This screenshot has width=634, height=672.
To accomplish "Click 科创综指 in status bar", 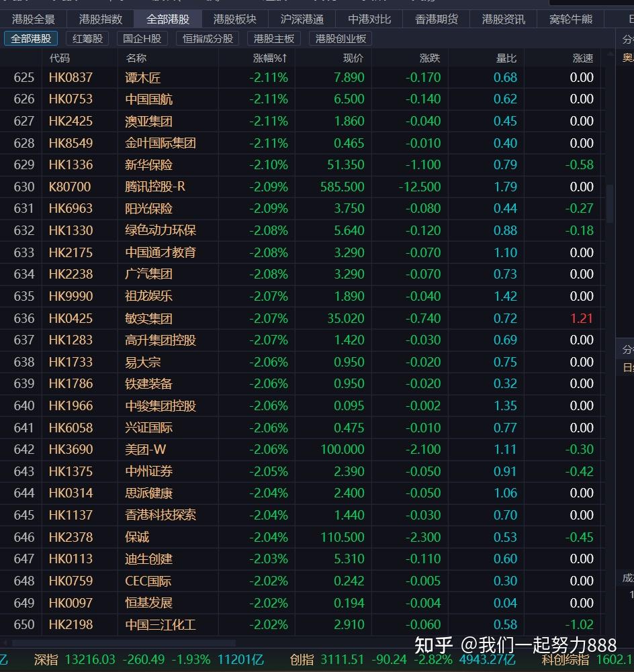I will (x=565, y=659).
